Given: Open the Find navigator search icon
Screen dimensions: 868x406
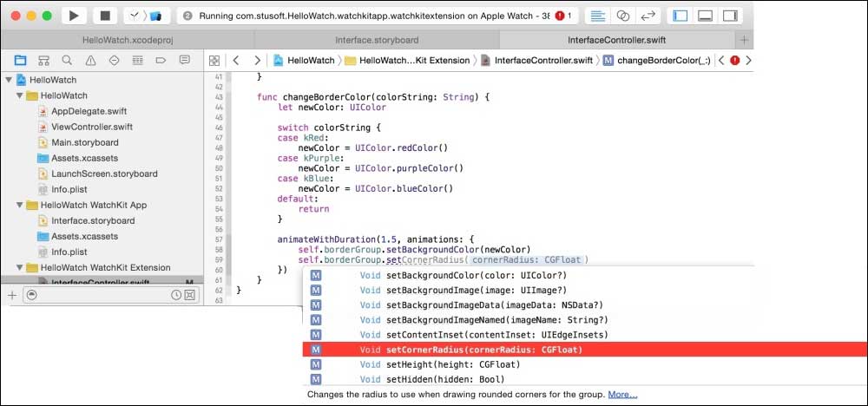Looking at the screenshot, I should pos(67,61).
